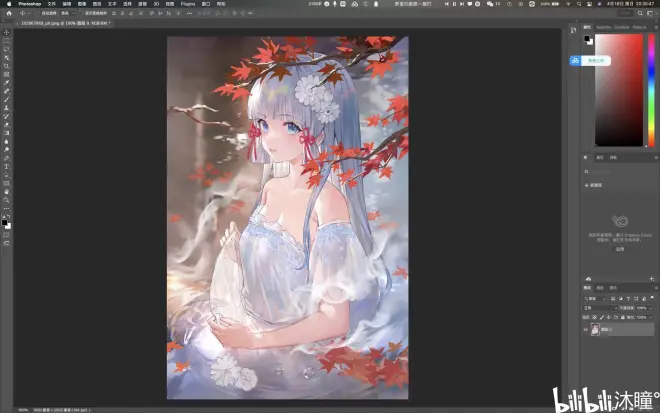Toggle lock transparent pixels in Layers panel
The height and width of the screenshot is (413, 660).
click(x=594, y=317)
